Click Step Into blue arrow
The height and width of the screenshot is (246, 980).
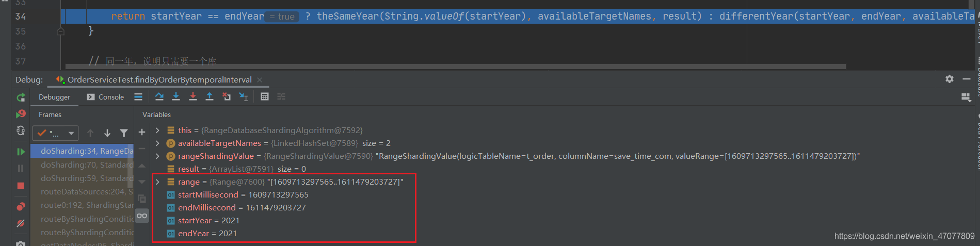click(176, 96)
